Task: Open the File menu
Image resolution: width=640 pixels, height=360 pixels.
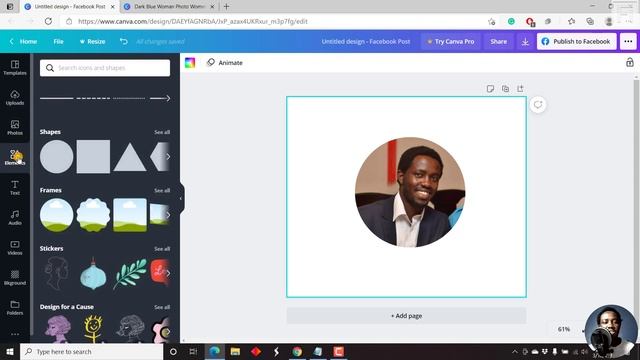Action: [x=58, y=41]
